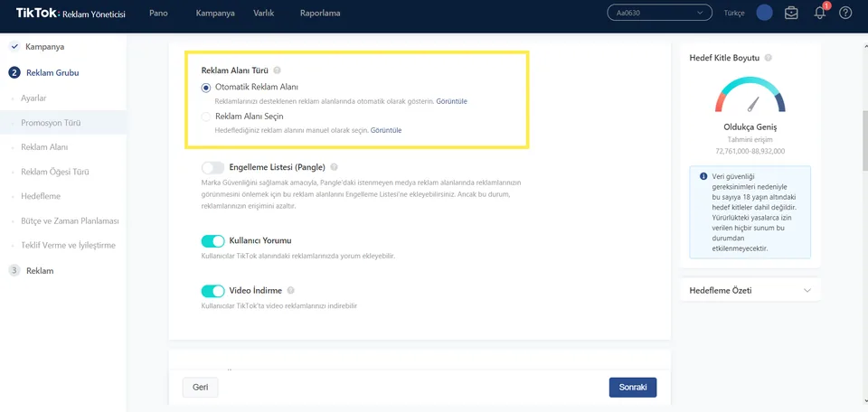
Task: Click info icon beside Reklam Alanı Türü
Action: pos(277,70)
